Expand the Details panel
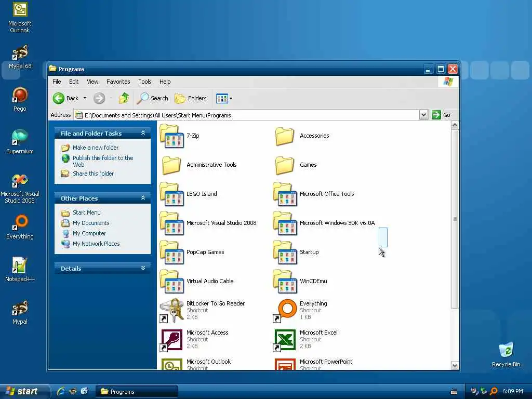The image size is (532, 399). click(x=143, y=268)
